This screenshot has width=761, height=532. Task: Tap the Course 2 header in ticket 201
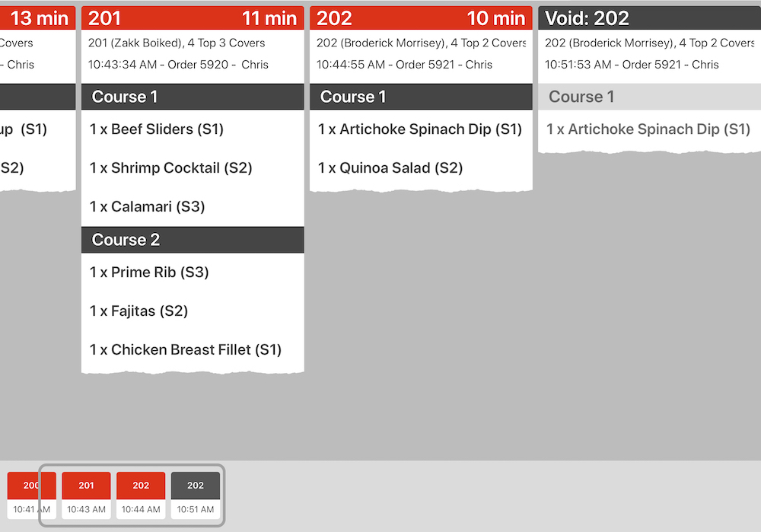point(192,240)
